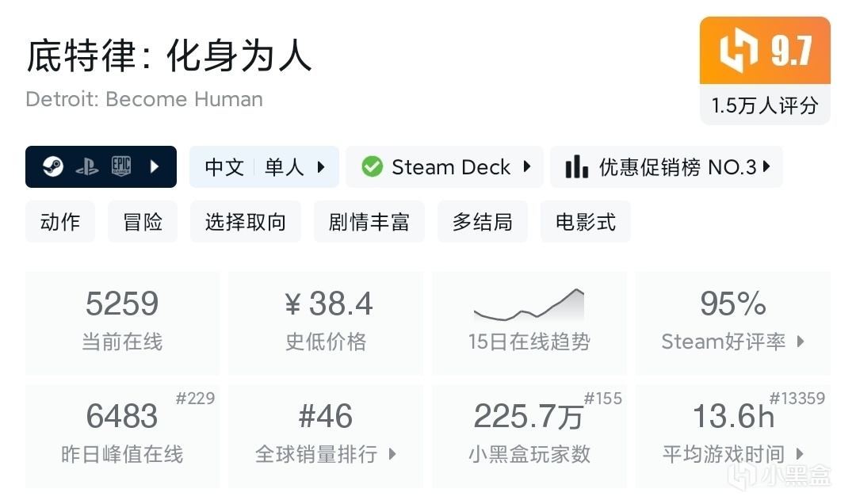
Task: Open the 平均游戏时间 13.6h details
Action: pos(732,436)
